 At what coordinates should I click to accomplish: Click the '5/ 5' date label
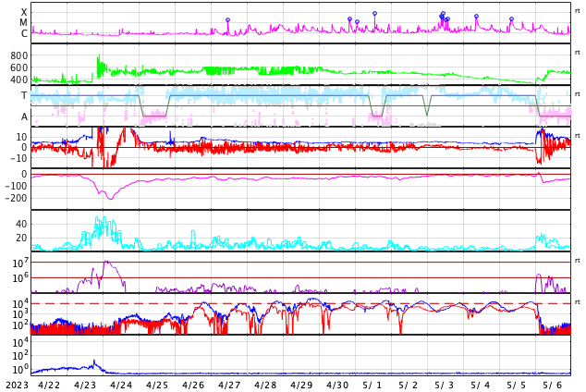(516, 385)
